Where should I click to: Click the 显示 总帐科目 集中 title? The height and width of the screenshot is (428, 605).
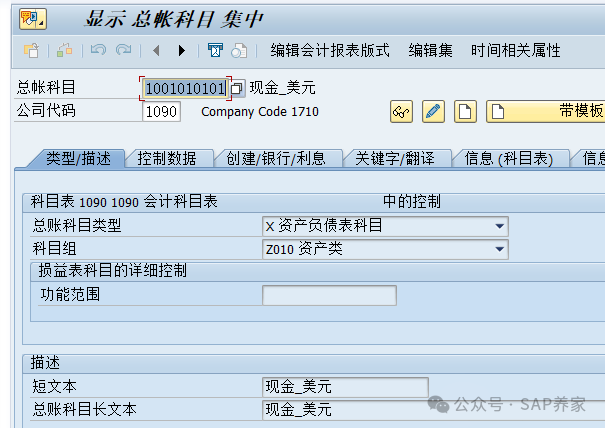click(x=174, y=19)
